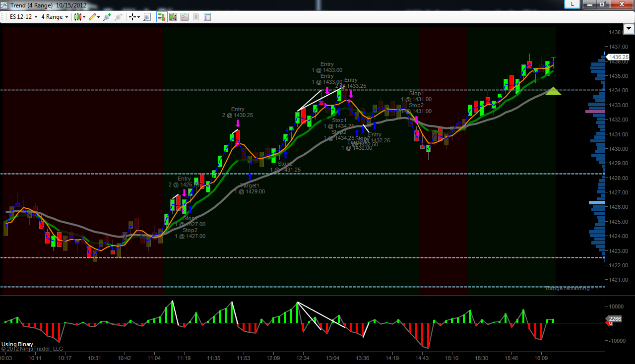Image resolution: width=635 pixels, height=364 pixels.
Task: Click the 1421.00 price axis label
Action: point(619,280)
